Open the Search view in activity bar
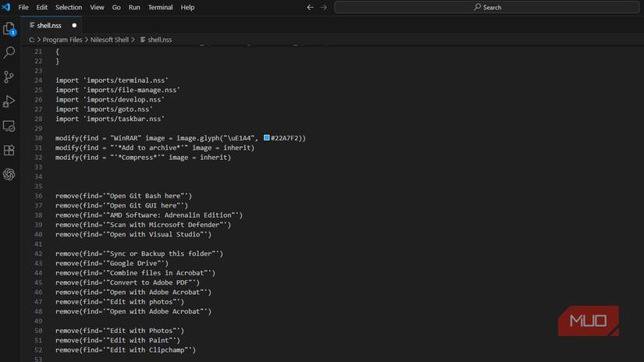The image size is (644, 362). [x=9, y=52]
